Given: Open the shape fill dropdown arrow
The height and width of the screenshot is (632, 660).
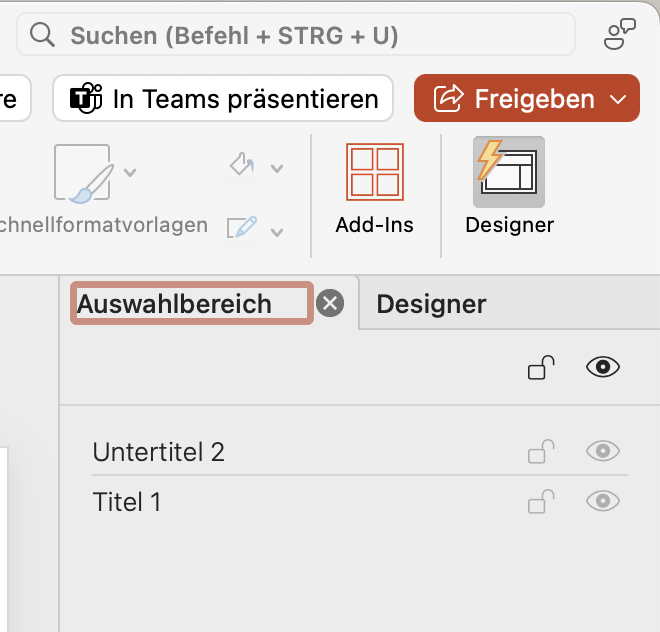Looking at the screenshot, I should [277, 168].
